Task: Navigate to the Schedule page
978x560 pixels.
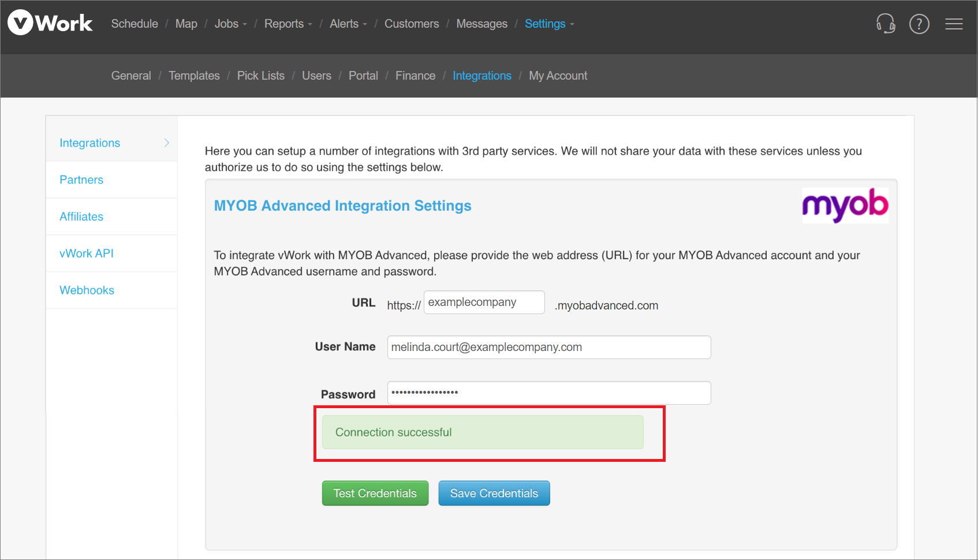Action: (x=135, y=24)
